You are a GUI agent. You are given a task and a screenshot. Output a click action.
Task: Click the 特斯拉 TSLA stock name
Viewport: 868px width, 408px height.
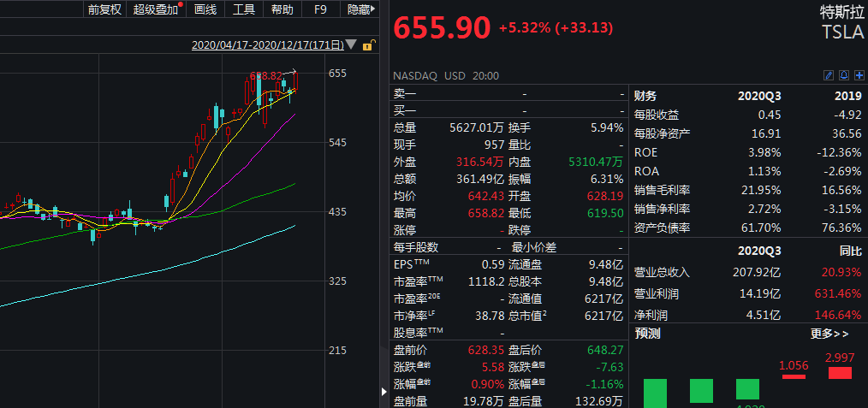coord(842,22)
